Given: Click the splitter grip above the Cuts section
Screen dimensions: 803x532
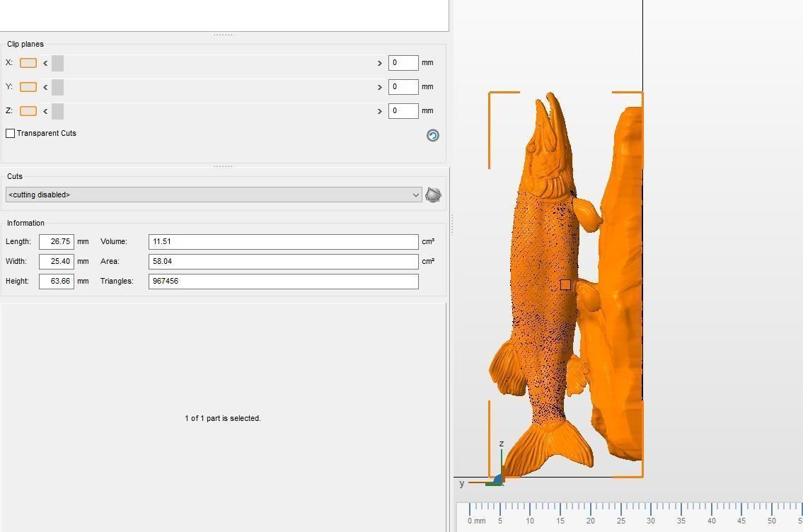Looking at the screenshot, I should [x=224, y=166].
